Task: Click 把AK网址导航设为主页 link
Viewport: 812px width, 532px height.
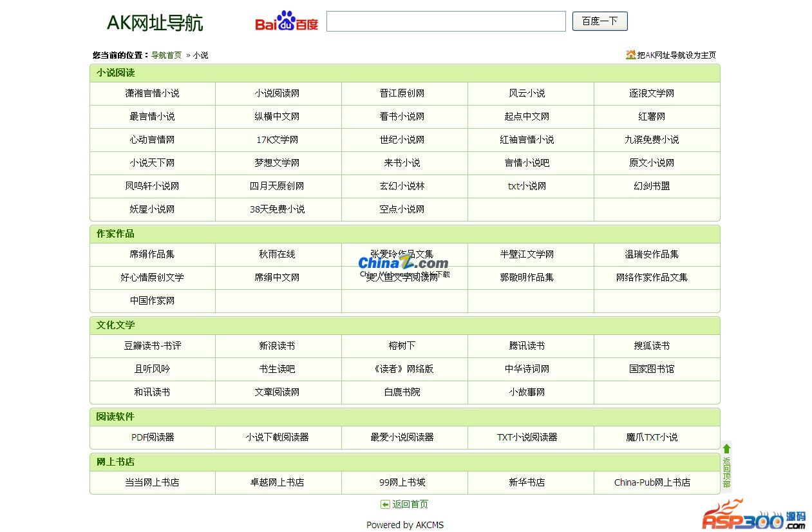Action: (x=676, y=55)
